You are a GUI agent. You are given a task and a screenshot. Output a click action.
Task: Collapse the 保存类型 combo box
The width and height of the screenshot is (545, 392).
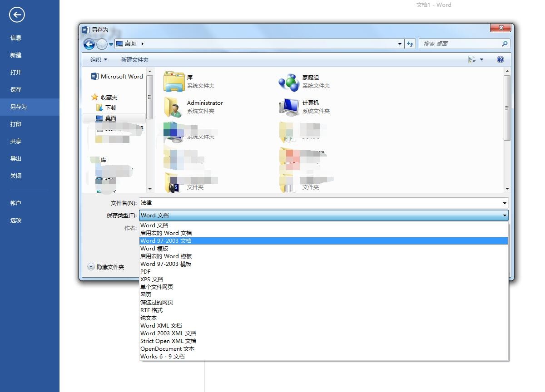pyautogui.click(x=505, y=216)
